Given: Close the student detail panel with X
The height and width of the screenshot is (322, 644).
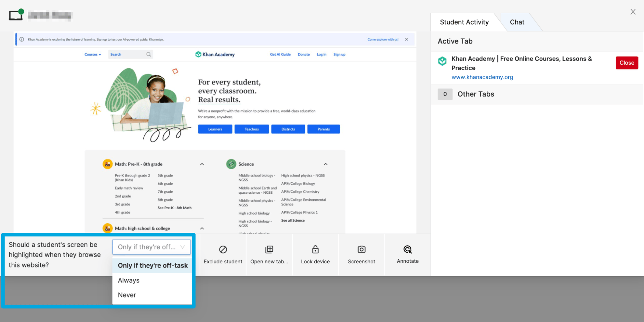Looking at the screenshot, I should (633, 12).
